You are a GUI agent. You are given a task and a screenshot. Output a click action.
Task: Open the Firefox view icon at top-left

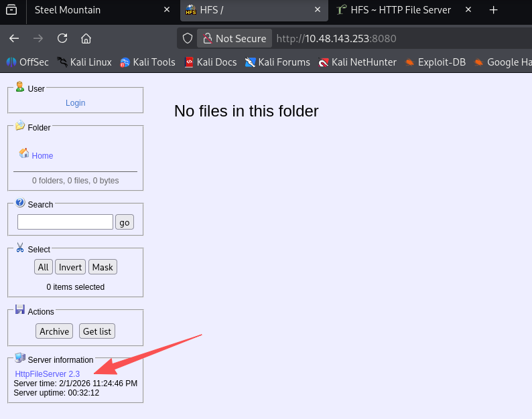tap(11, 10)
